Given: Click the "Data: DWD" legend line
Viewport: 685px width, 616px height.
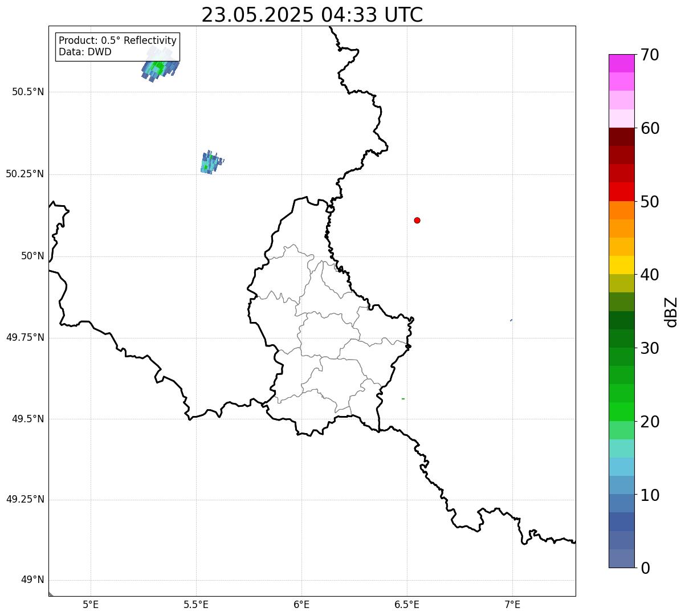Looking at the screenshot, I should (85, 52).
